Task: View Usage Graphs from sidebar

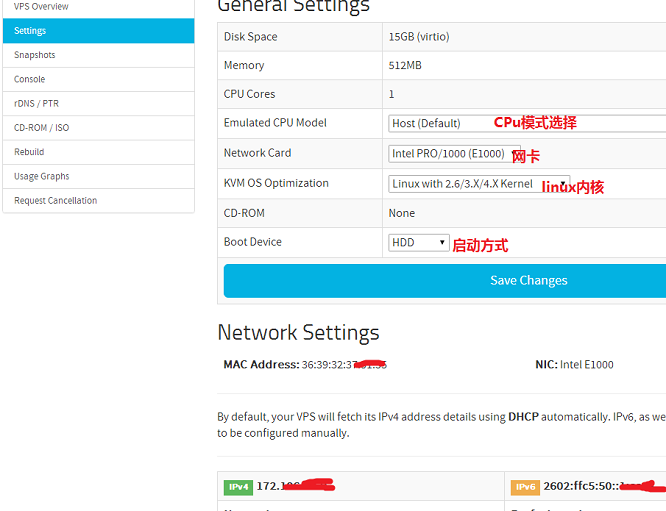Action: (42, 176)
